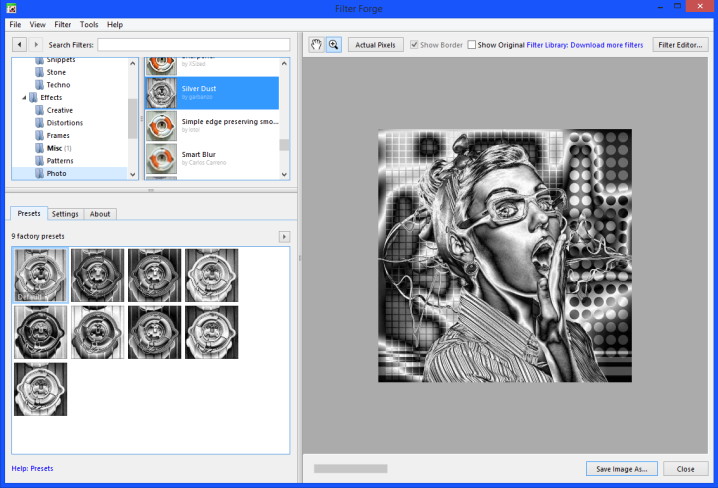Screen dimensions: 718x488
Task: Click the Smart Blur filter thumbnail
Action: click(161, 159)
